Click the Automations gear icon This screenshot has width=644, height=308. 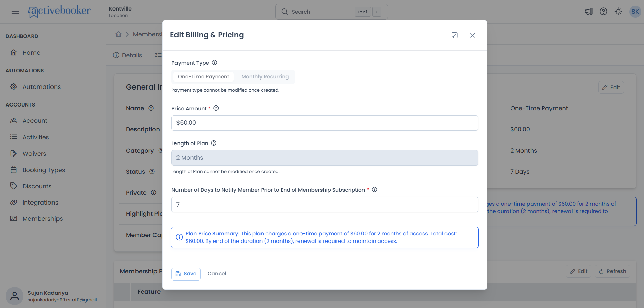(x=14, y=87)
